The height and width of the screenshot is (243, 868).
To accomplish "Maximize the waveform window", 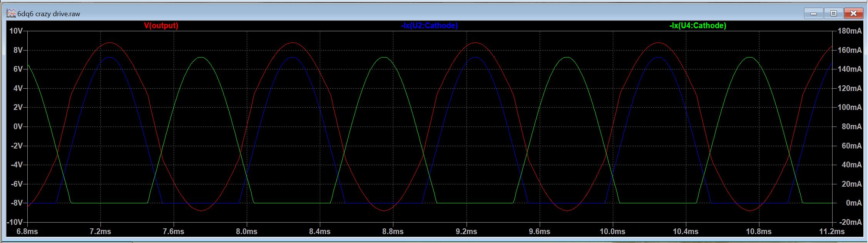I will tap(833, 13).
